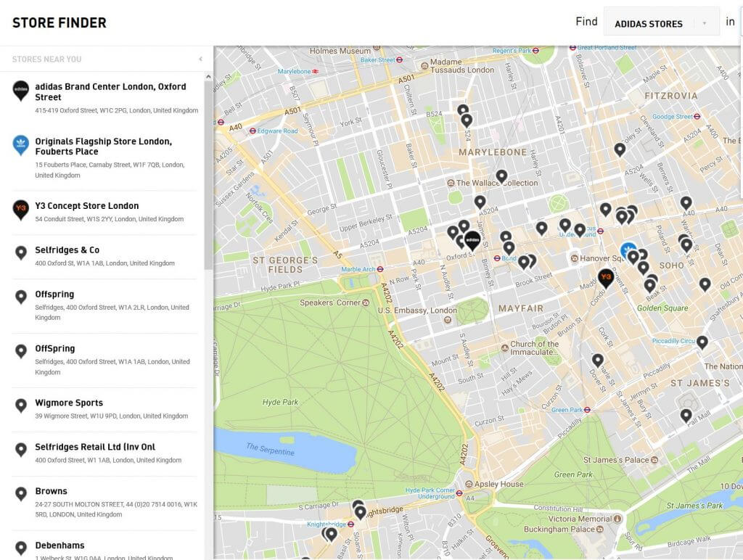Click Speakers' Corner landmark on map
Image resolution: width=743 pixels, height=560 pixels.
[334, 302]
